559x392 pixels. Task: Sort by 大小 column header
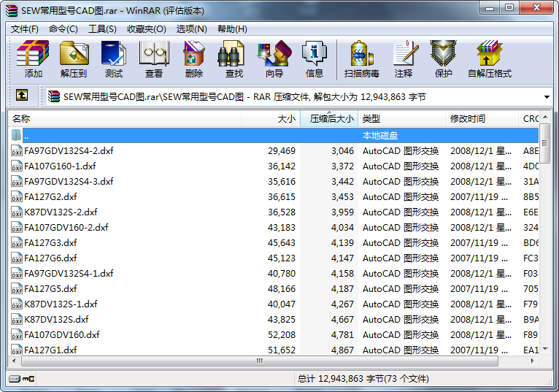point(271,119)
